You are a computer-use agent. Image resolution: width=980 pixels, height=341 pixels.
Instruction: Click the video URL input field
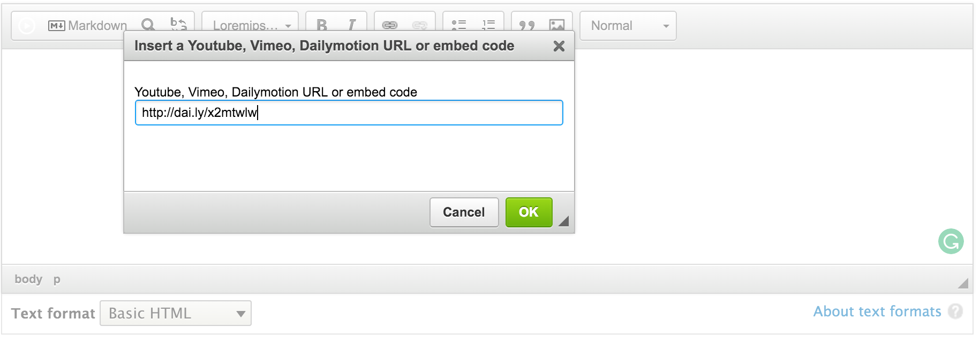tap(349, 113)
